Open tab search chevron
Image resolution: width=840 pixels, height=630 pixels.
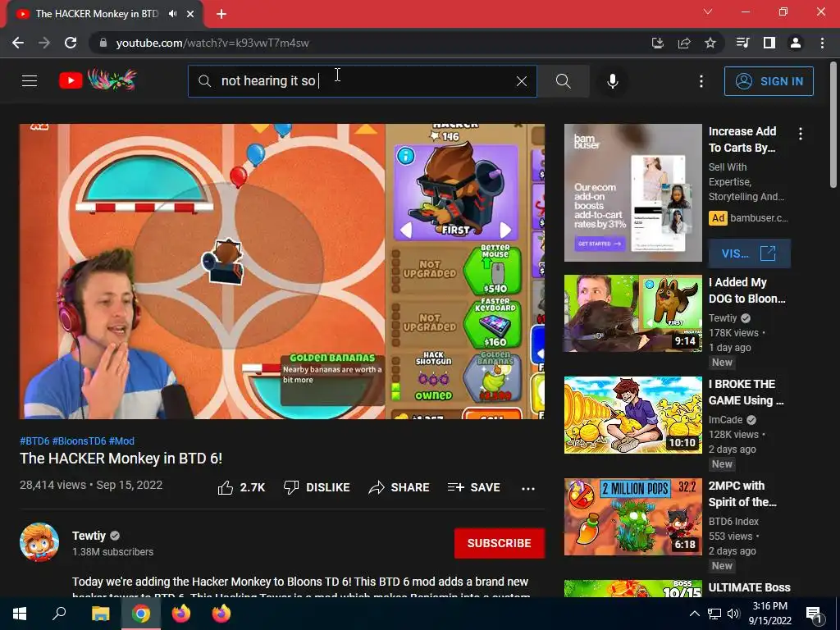(x=708, y=11)
